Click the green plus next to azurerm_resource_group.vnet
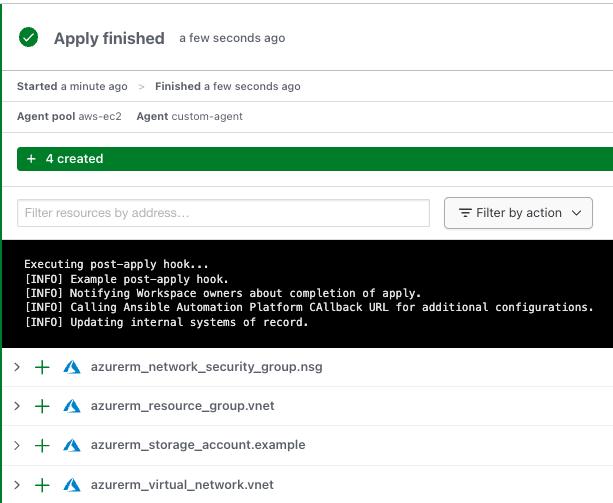Viewport: 613px width, 503px height. coord(42,406)
